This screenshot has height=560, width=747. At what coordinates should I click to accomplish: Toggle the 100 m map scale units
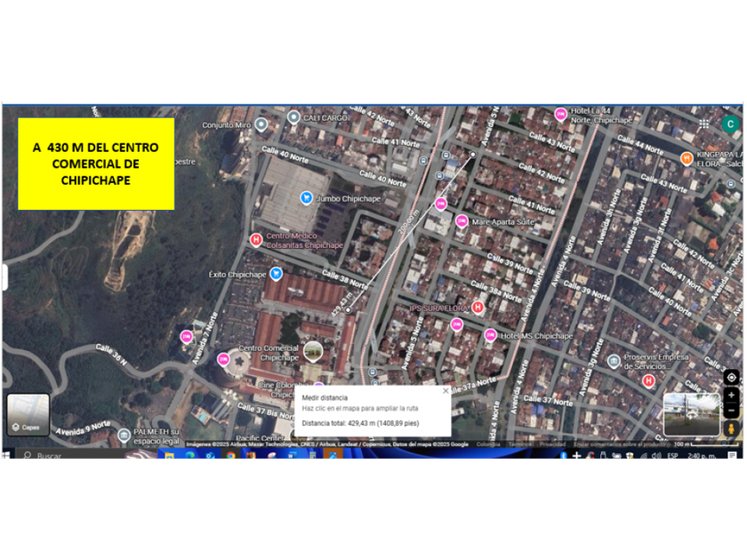tap(706, 444)
